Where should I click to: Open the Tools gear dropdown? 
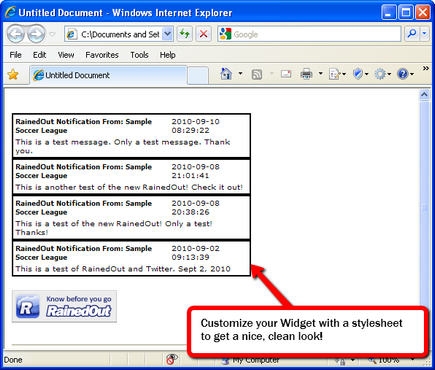(x=382, y=74)
